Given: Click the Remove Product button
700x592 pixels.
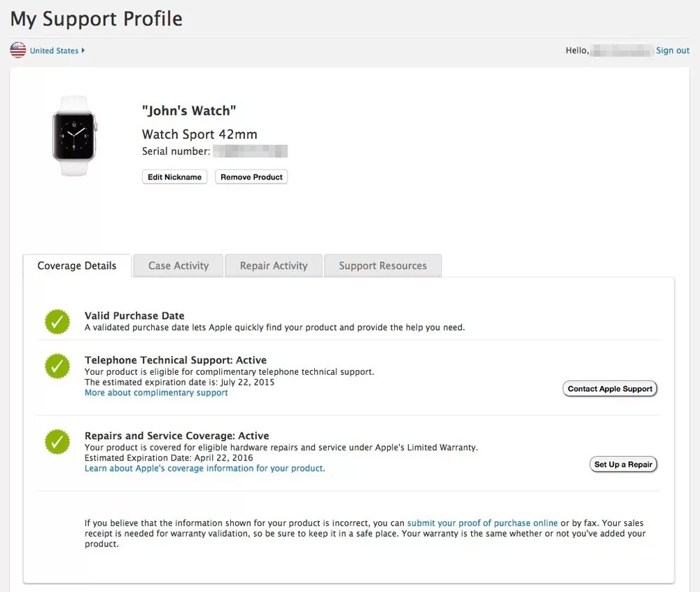Looking at the screenshot, I should point(251,177).
